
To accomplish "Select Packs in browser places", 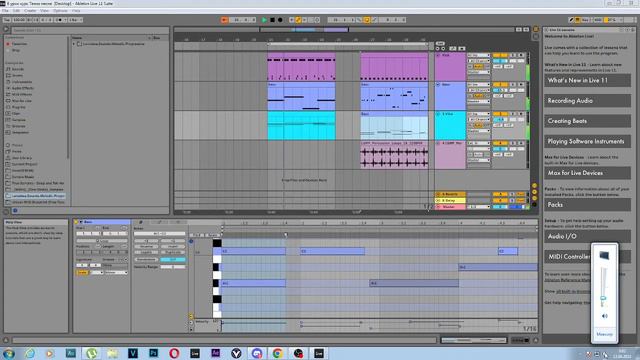I will 17,151.
